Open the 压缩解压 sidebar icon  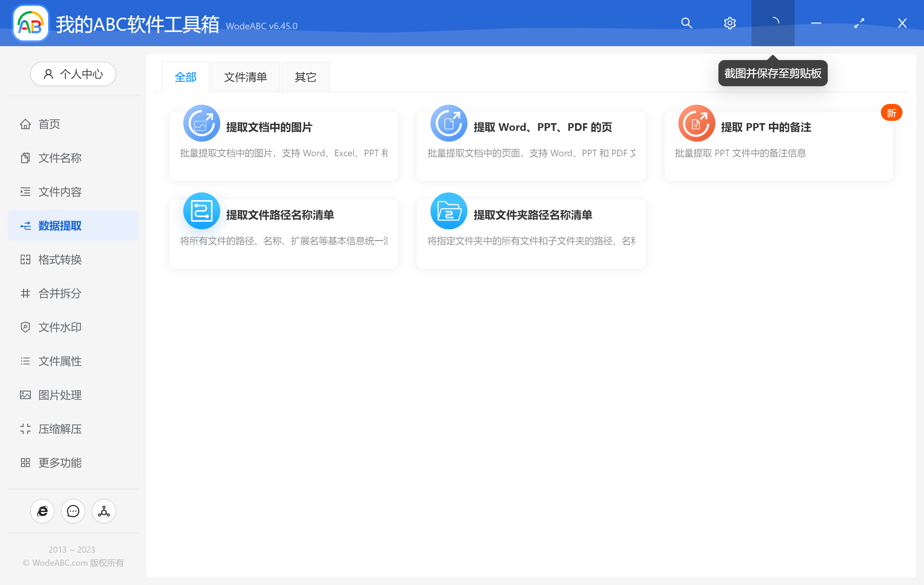(x=25, y=429)
